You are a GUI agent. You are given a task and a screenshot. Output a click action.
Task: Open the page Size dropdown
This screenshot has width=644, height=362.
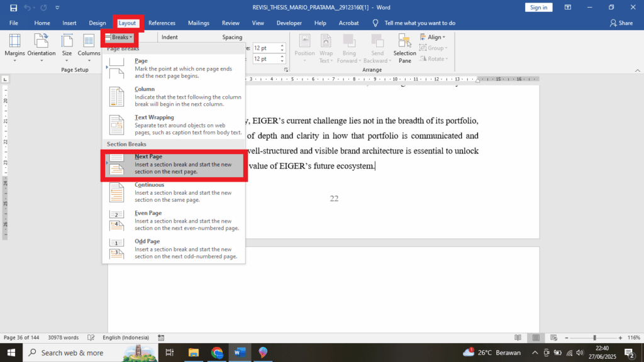(x=67, y=48)
